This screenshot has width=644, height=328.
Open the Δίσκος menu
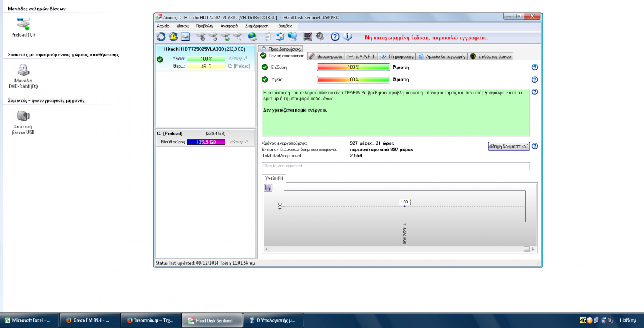click(x=182, y=26)
